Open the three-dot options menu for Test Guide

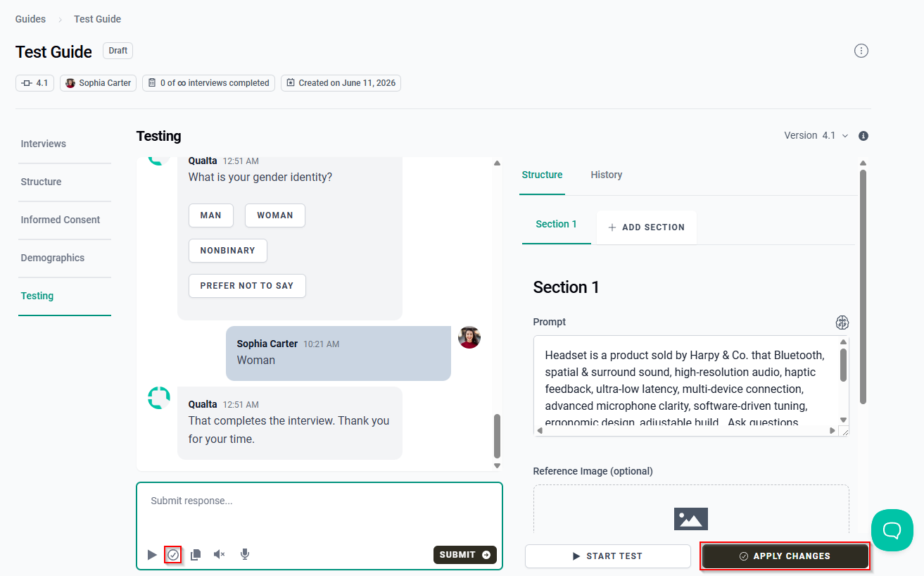click(861, 51)
